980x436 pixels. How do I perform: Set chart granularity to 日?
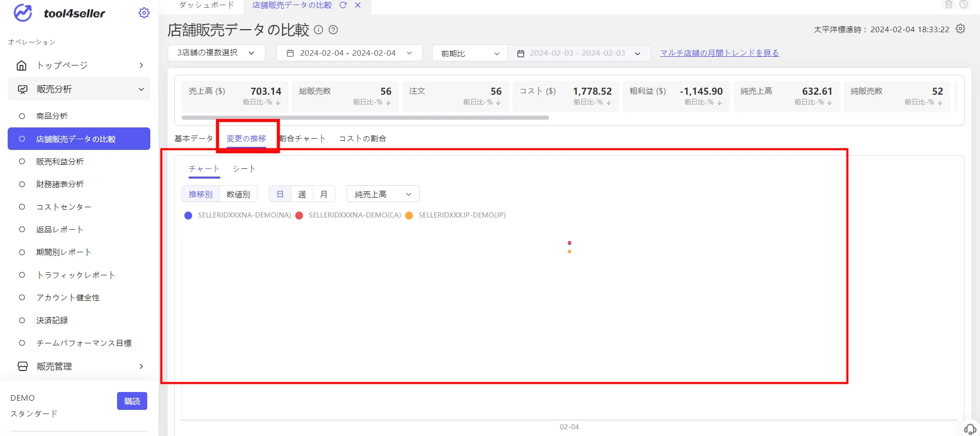point(280,194)
